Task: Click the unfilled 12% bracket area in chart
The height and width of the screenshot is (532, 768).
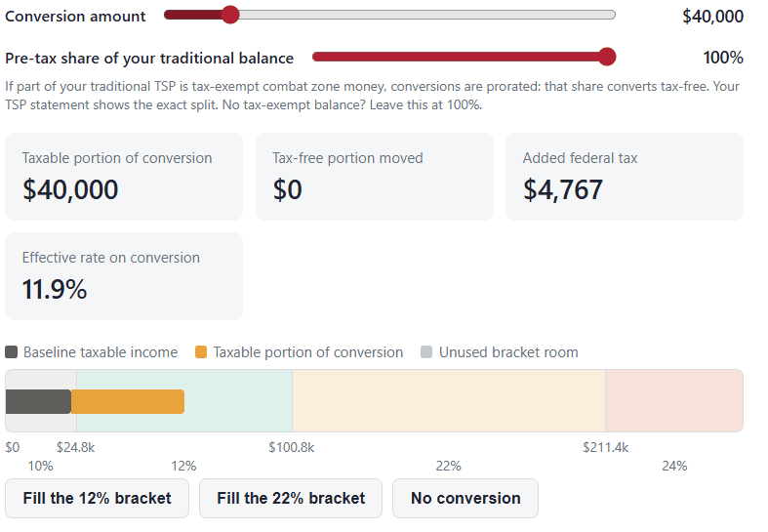Action: pos(238,401)
